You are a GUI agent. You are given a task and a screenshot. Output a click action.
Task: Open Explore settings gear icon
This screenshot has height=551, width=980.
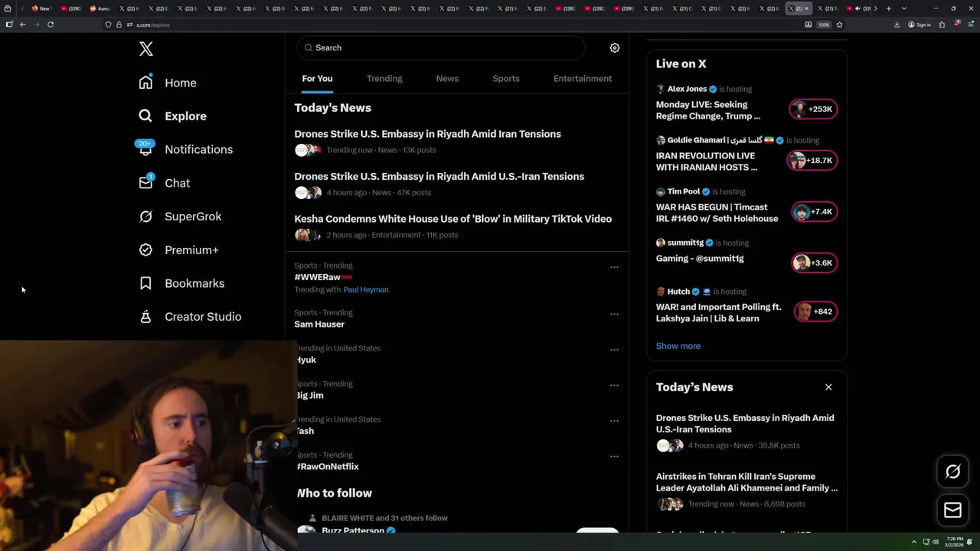tap(614, 47)
